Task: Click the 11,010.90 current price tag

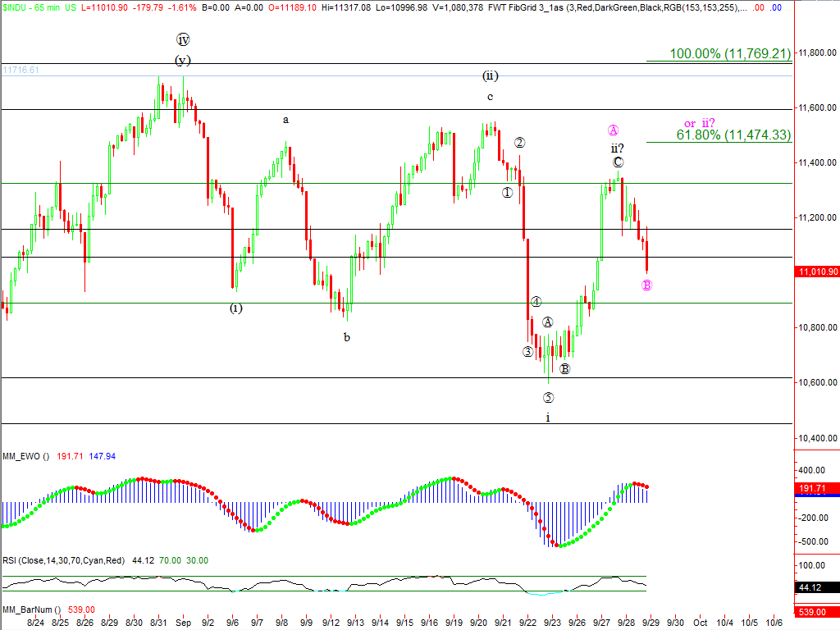Action: (x=817, y=272)
